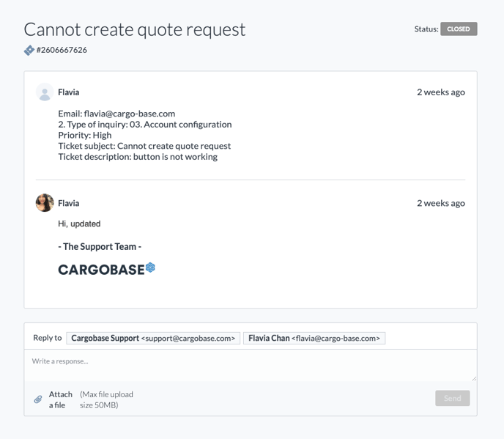Click the Attach a file link
The height and width of the screenshot is (439, 504).
[60, 399]
